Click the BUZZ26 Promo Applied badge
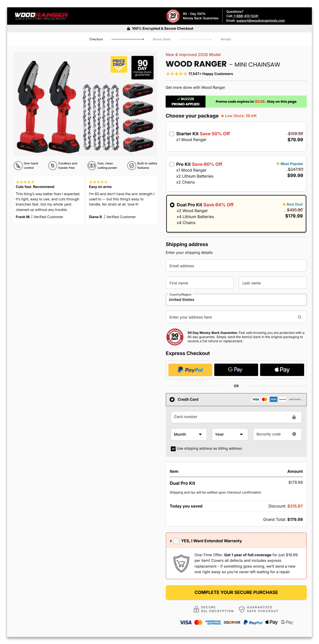The image size is (319, 644). pyautogui.click(x=185, y=101)
